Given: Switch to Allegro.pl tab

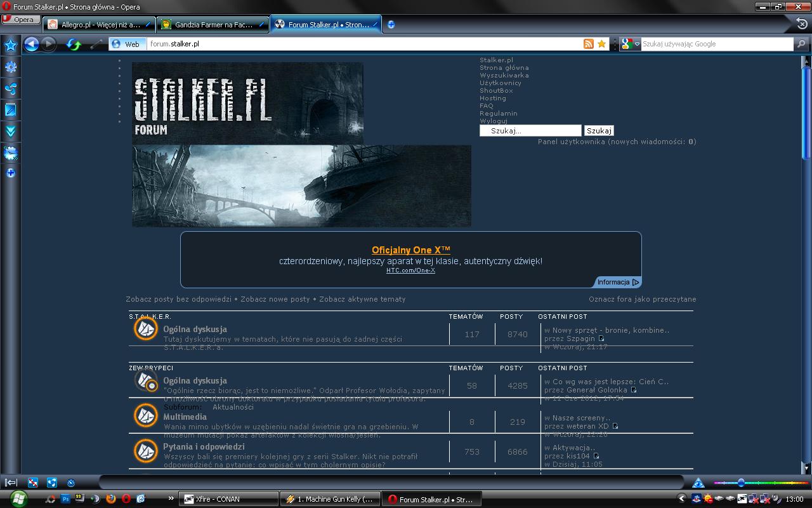Looking at the screenshot, I should pyautogui.click(x=100, y=25).
